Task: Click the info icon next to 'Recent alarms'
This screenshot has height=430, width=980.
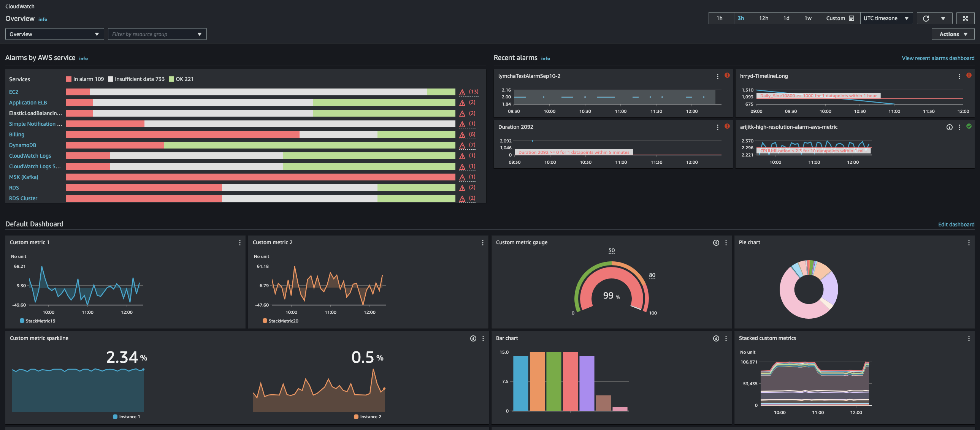Action: coord(546,58)
